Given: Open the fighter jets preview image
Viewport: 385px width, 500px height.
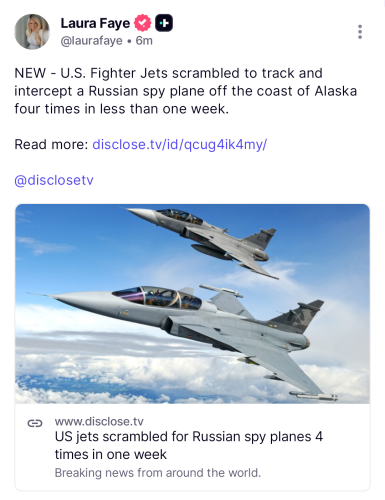Looking at the screenshot, I should (x=192, y=304).
